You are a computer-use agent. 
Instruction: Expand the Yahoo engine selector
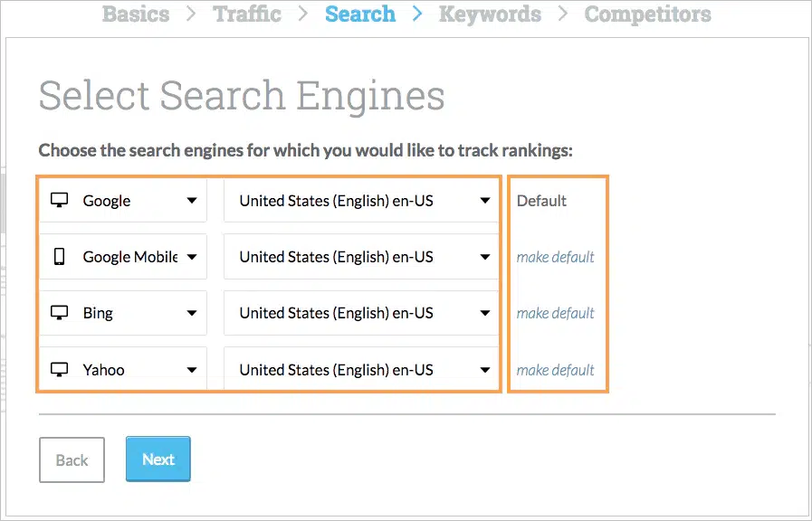191,369
